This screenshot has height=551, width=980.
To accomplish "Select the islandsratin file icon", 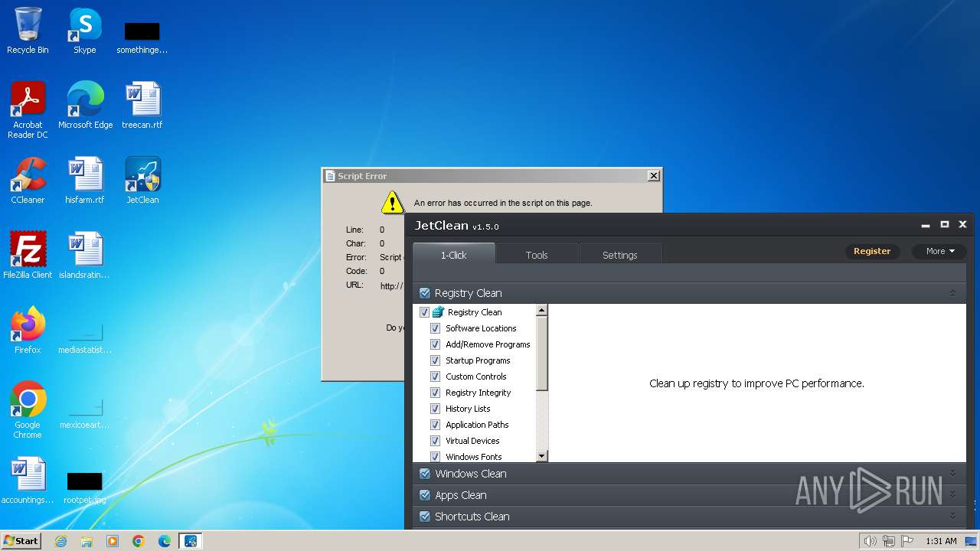I will [x=85, y=256].
